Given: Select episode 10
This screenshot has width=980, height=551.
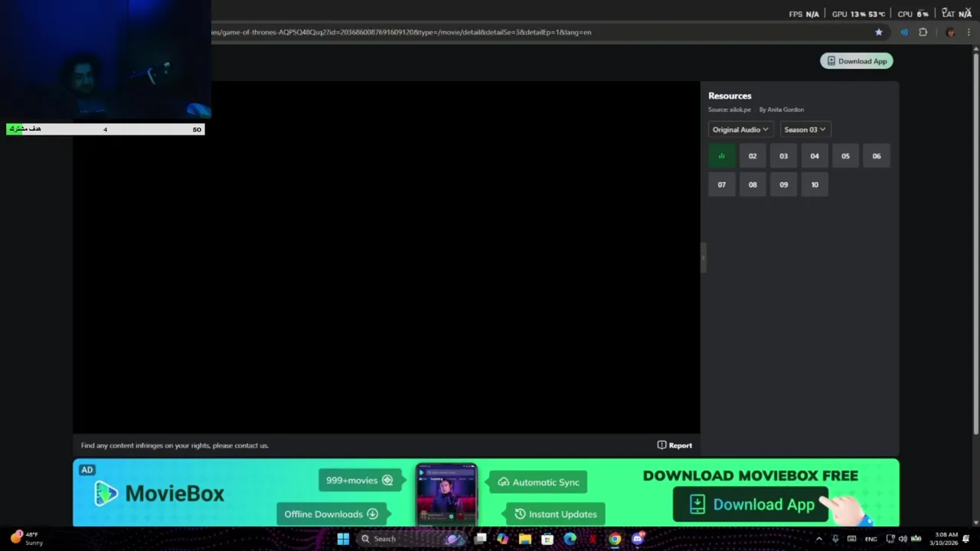Looking at the screenshot, I should pyautogui.click(x=815, y=184).
